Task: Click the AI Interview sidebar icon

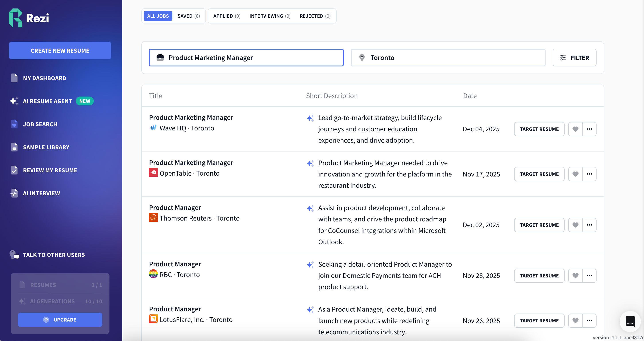Action: point(14,193)
